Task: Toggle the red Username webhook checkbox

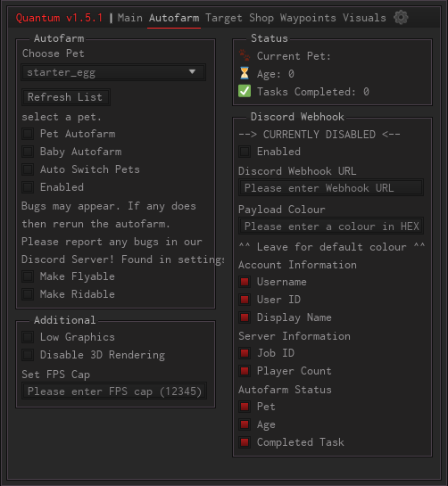Action: click(x=245, y=282)
